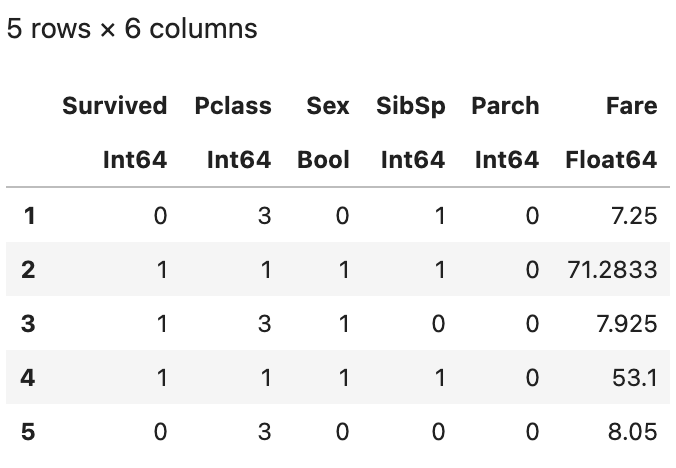The image size is (676, 468).
Task: Click the Fare value 7.925
Action: tap(629, 324)
